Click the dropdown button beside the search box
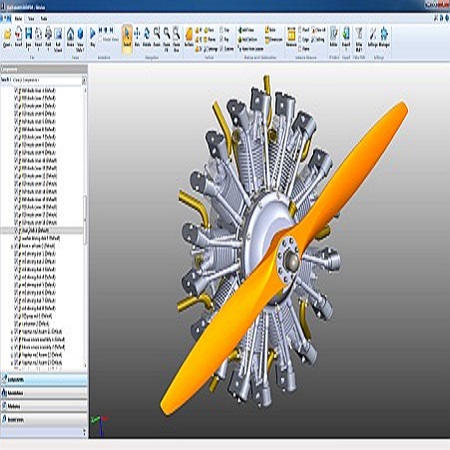The height and width of the screenshot is (450, 450). (84, 80)
